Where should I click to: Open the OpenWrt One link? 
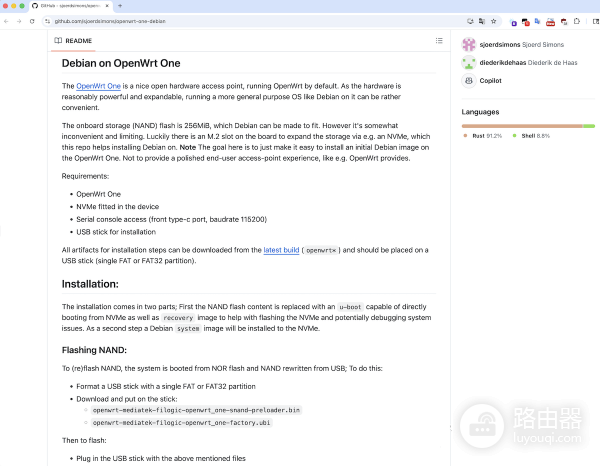98,87
